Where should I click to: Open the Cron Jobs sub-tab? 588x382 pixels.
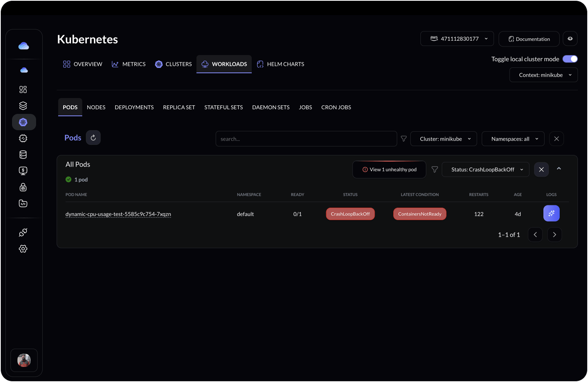click(x=336, y=107)
